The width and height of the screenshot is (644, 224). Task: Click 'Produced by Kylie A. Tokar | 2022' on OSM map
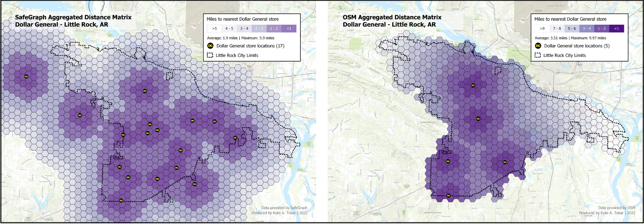[607, 213]
